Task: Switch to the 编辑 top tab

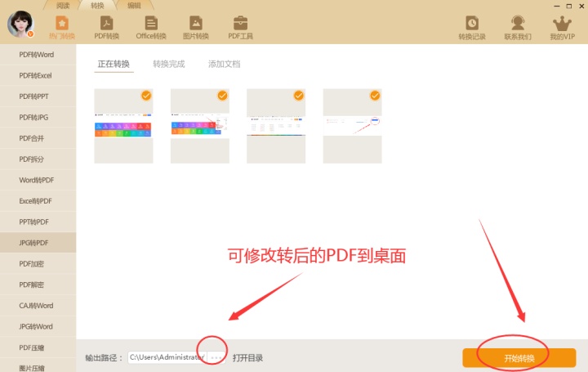Action: (x=134, y=5)
